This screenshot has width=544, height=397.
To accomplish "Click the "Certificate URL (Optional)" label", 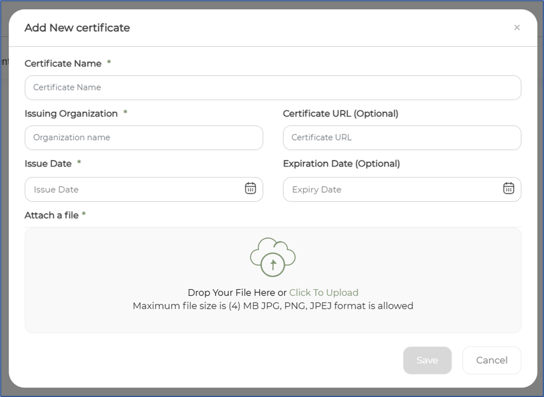I will (x=341, y=114).
